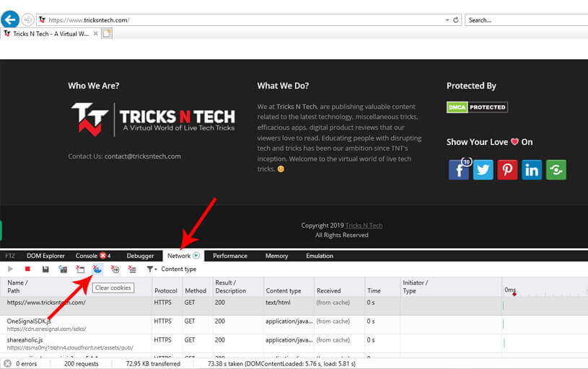Sort by Result / Description column header
Screen dimensions: 588x369
pyautogui.click(x=238, y=287)
